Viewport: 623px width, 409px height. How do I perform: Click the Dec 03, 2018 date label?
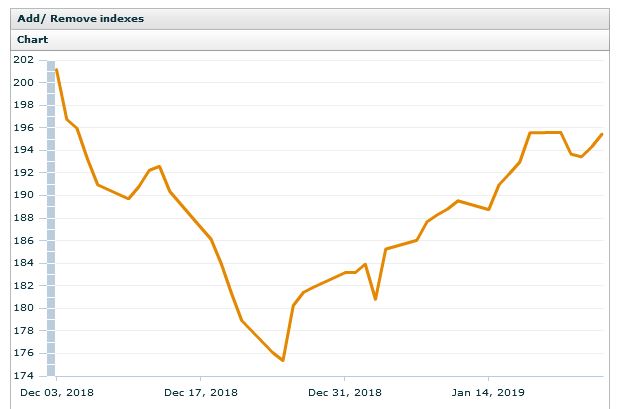57,393
